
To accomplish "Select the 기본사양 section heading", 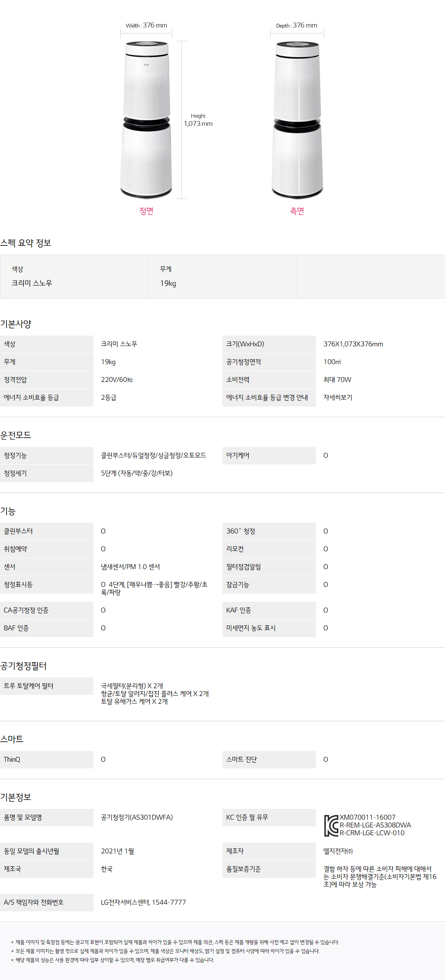I will [16, 324].
